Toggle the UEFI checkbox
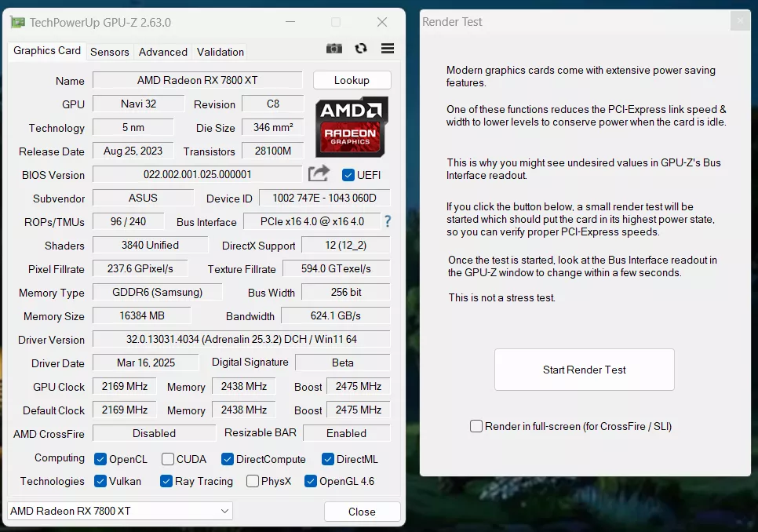The image size is (758, 532). (348, 175)
